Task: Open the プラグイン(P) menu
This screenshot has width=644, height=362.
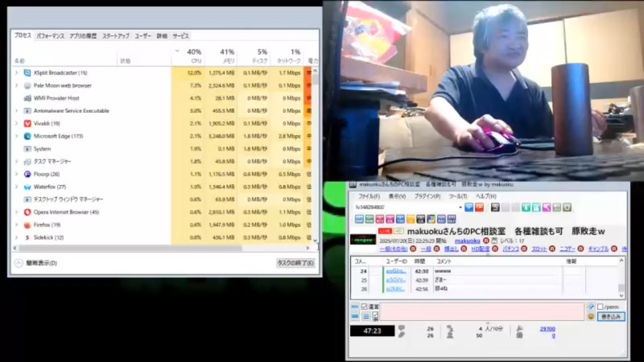Action: tap(427, 196)
